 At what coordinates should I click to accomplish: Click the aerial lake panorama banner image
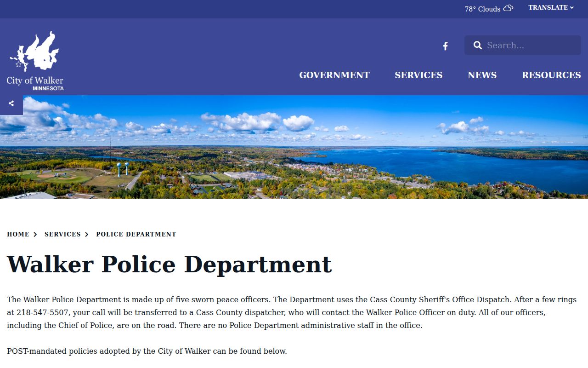tap(294, 147)
